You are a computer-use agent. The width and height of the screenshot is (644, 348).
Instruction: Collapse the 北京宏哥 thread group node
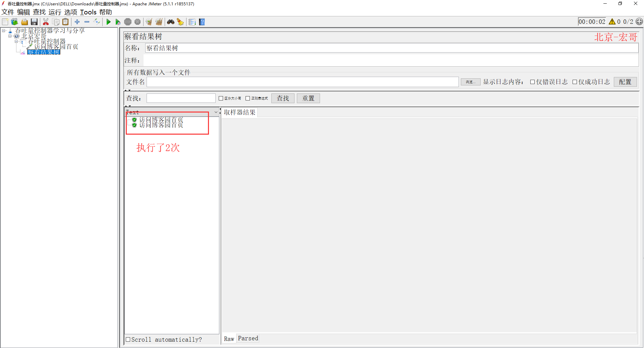[x=10, y=36]
